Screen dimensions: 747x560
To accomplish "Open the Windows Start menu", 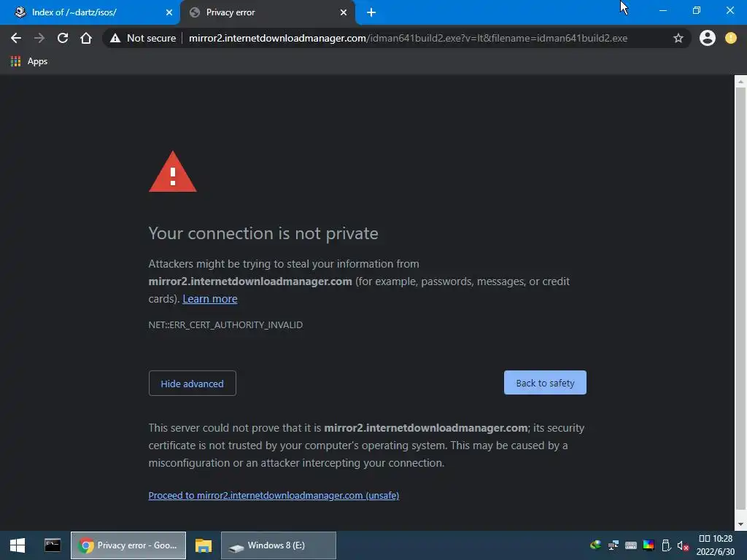I will point(18,545).
